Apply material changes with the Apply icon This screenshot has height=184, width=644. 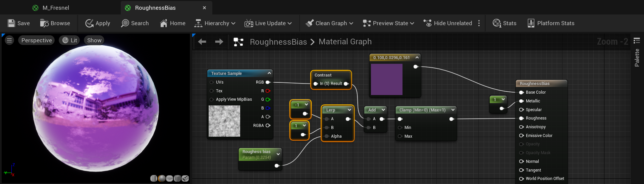click(x=89, y=23)
